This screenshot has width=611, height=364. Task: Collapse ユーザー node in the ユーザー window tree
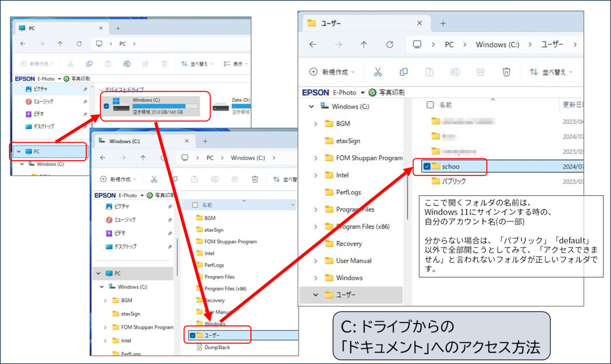click(316, 295)
